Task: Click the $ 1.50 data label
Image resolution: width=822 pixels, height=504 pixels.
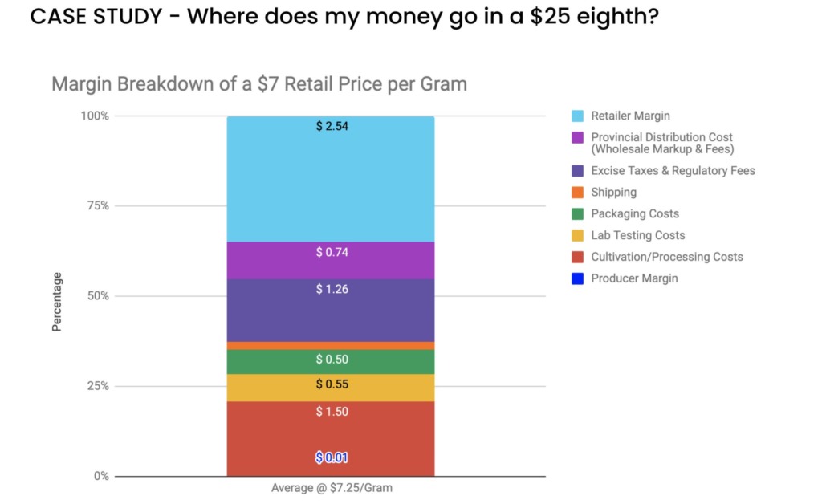Action: (332, 412)
